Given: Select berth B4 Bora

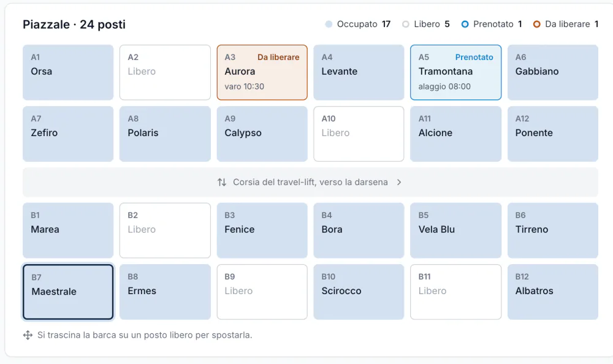Looking at the screenshot, I should tap(359, 230).
